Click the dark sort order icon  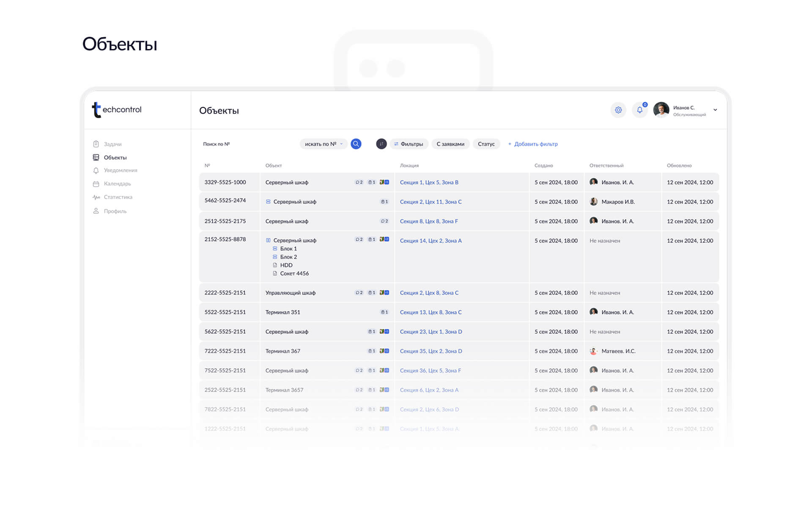click(381, 144)
